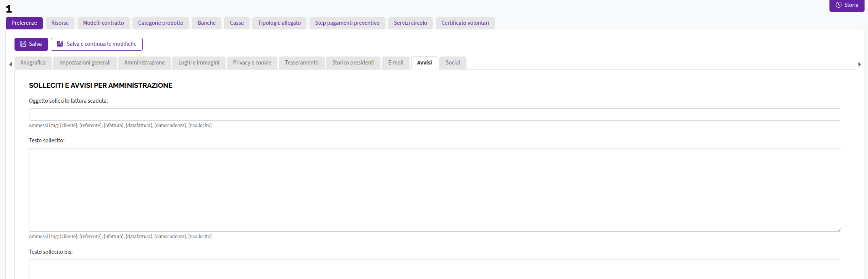Switch to the Banche section

[207, 23]
